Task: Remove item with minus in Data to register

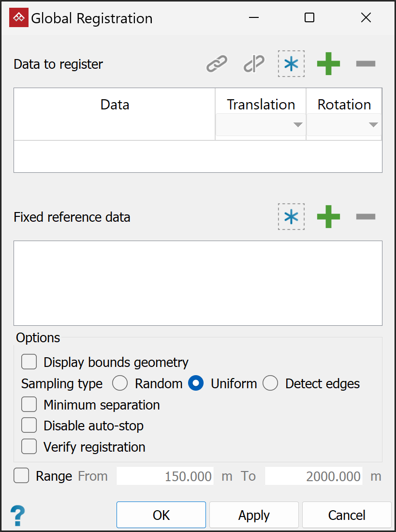Action: (366, 64)
